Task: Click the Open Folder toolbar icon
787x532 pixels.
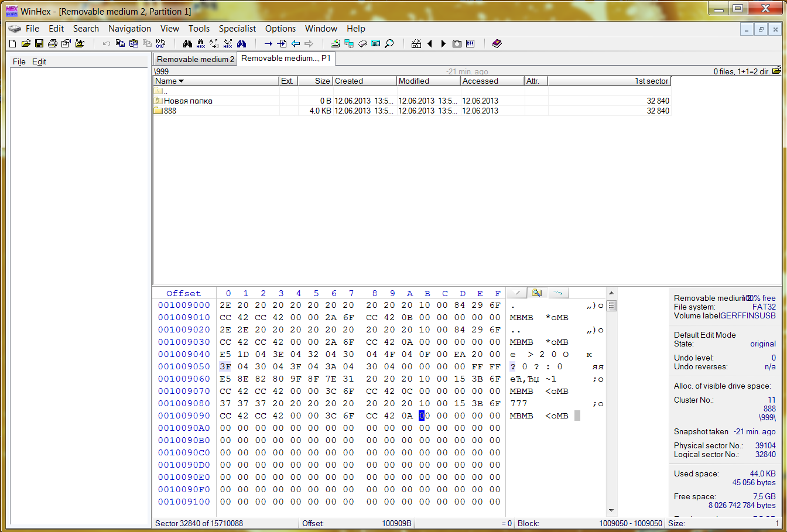Action: click(x=80, y=43)
